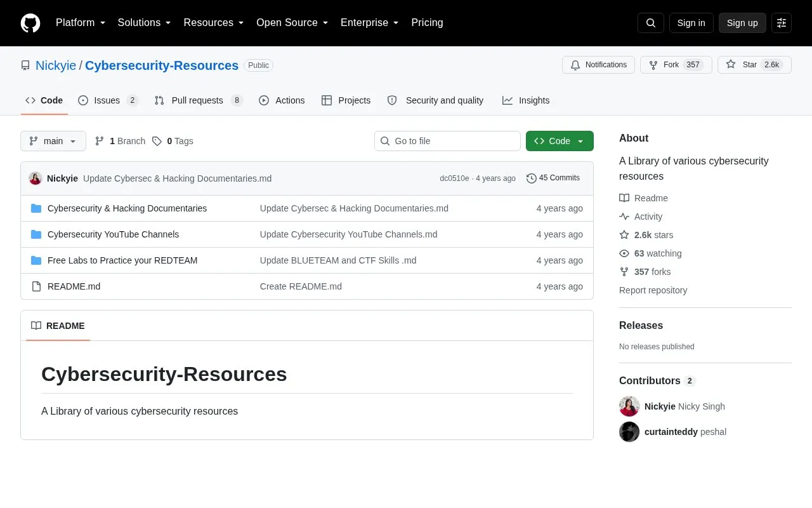Click the curtainteddy contributor avatar
Image resolution: width=812 pixels, height=508 pixels.
click(x=629, y=432)
